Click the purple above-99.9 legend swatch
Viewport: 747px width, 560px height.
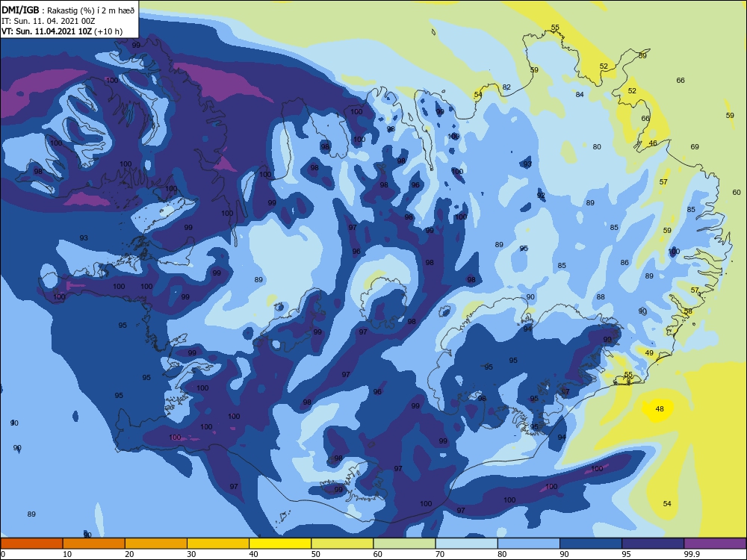coord(715,544)
